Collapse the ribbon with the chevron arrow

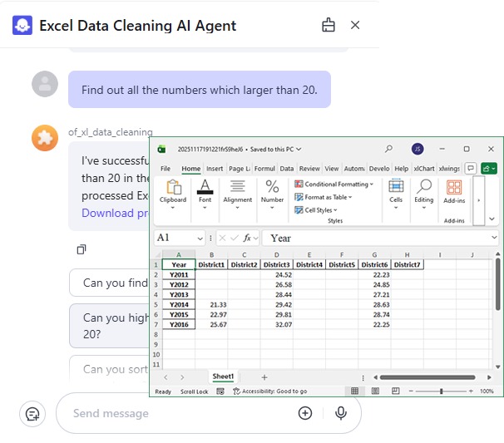(492, 219)
